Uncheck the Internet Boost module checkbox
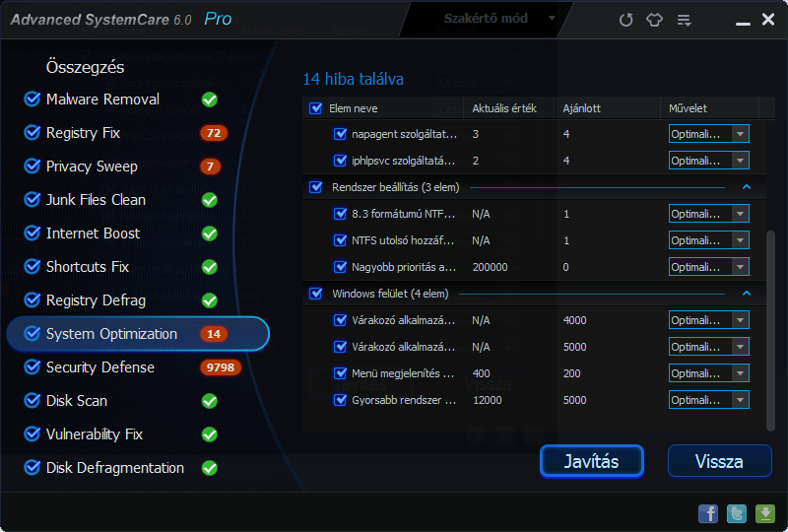 pyautogui.click(x=33, y=233)
